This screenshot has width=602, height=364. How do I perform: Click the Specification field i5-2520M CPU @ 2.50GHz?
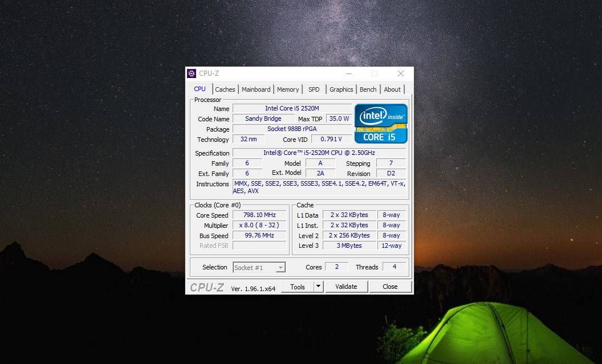(319, 153)
